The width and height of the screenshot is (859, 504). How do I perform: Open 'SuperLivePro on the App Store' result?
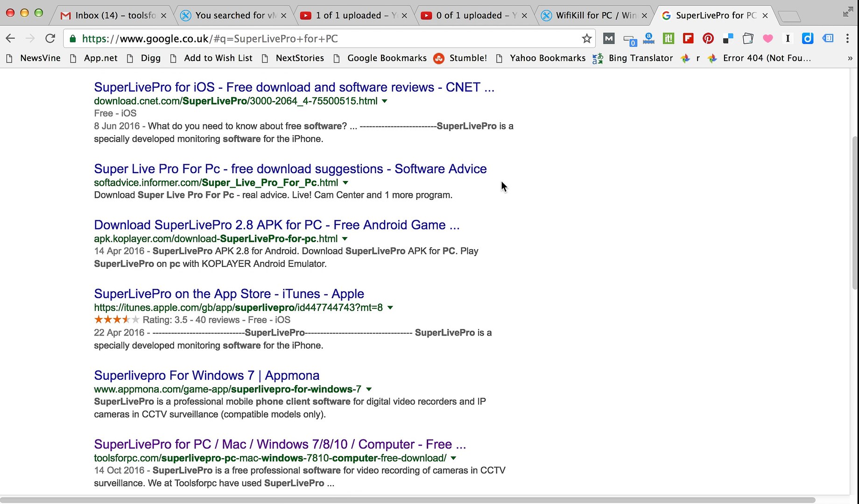pyautogui.click(x=229, y=294)
